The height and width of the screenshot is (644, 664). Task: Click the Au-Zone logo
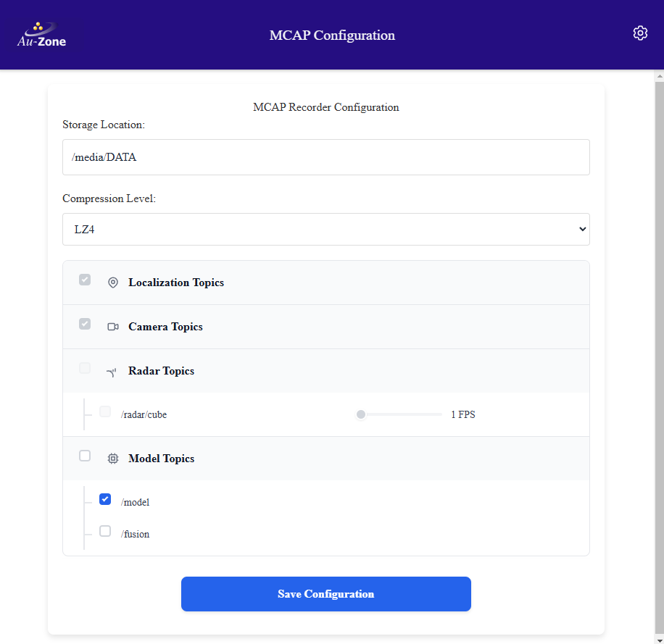(x=41, y=34)
